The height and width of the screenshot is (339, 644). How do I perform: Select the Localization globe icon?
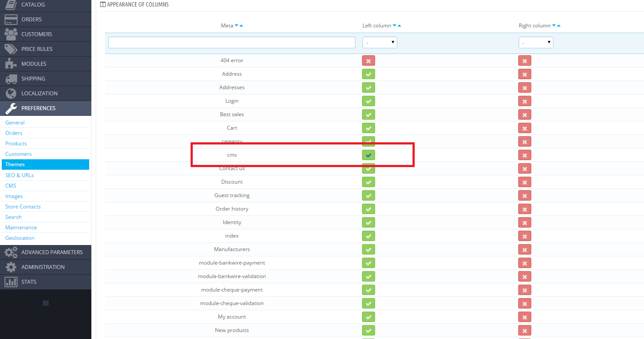click(x=12, y=93)
